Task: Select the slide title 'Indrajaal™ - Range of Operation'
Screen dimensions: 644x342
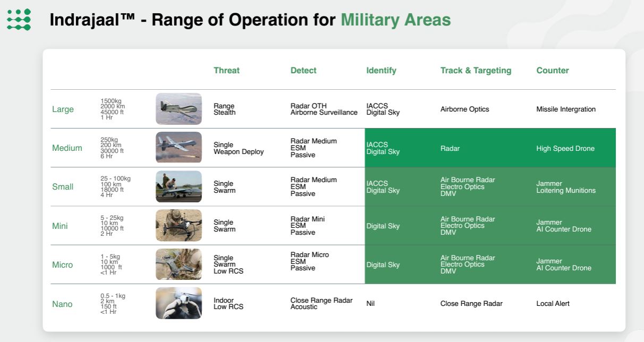Action: [x=192, y=20]
